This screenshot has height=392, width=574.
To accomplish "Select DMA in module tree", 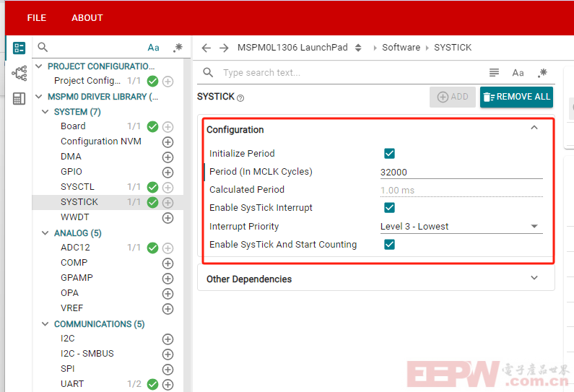I will pyautogui.click(x=71, y=157).
